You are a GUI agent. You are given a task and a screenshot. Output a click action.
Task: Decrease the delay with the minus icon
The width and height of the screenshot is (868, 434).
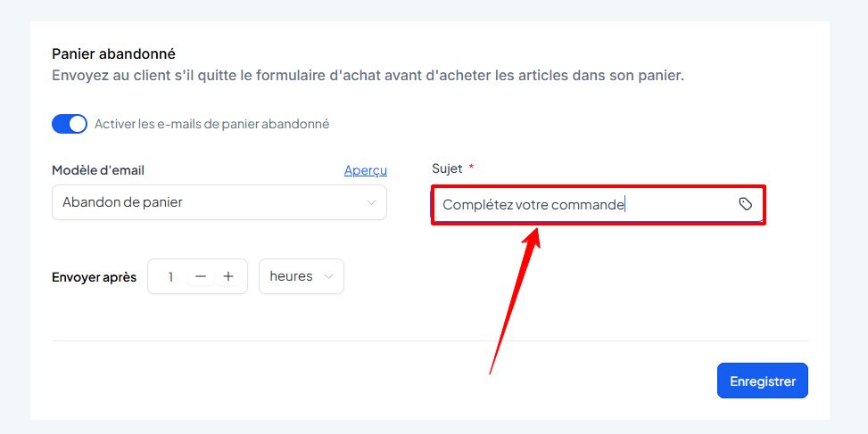[201, 276]
